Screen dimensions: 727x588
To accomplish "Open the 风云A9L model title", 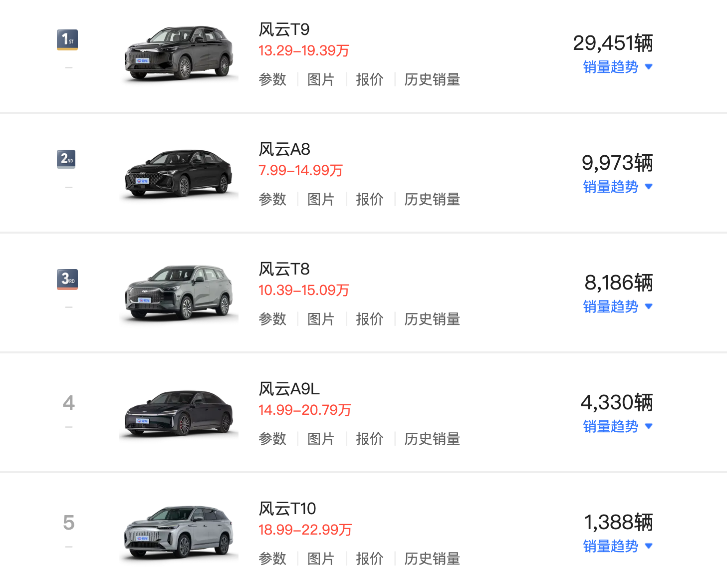I will (289, 389).
